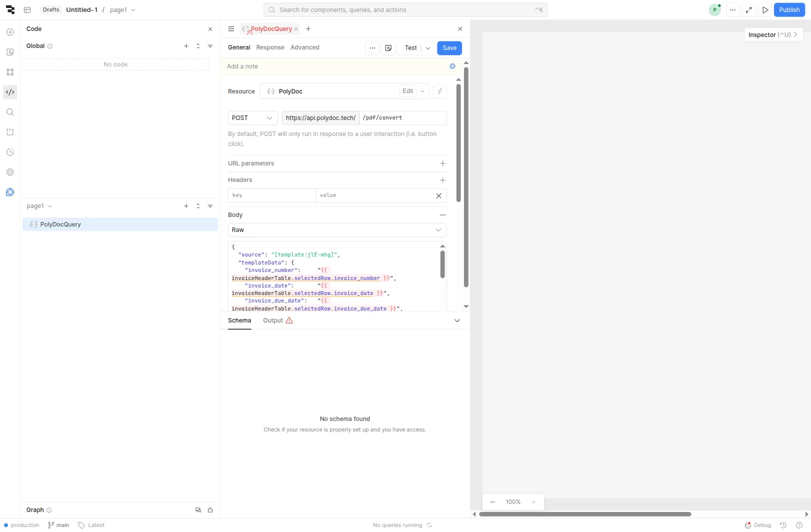811x532 pixels.
Task: Open the blue AI assistant icon in sidebar
Action: [10, 192]
